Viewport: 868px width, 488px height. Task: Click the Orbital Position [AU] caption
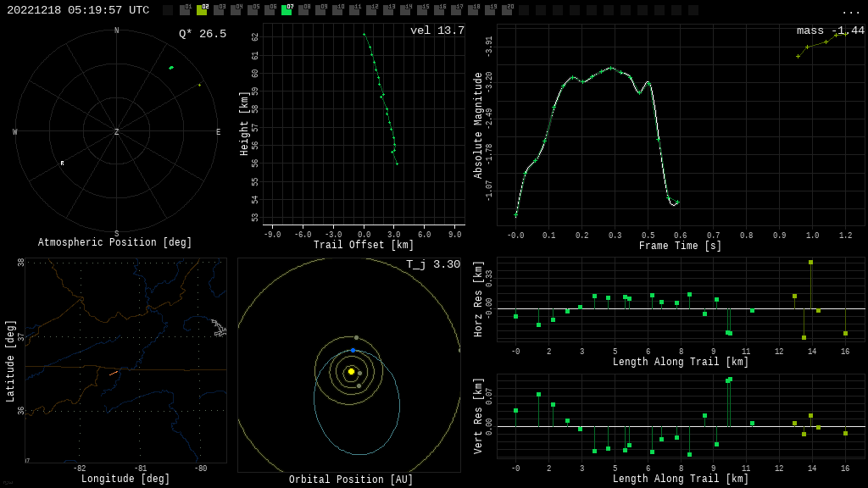point(351,480)
